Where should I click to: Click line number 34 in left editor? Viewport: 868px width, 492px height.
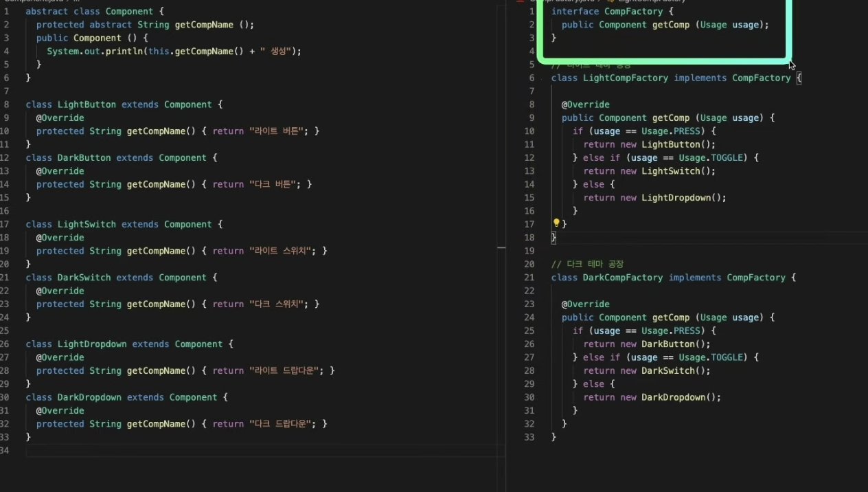[5, 451]
